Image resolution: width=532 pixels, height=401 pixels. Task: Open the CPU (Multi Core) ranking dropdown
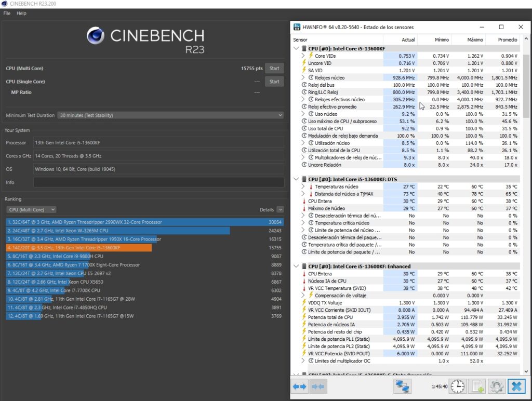[x=31, y=209]
